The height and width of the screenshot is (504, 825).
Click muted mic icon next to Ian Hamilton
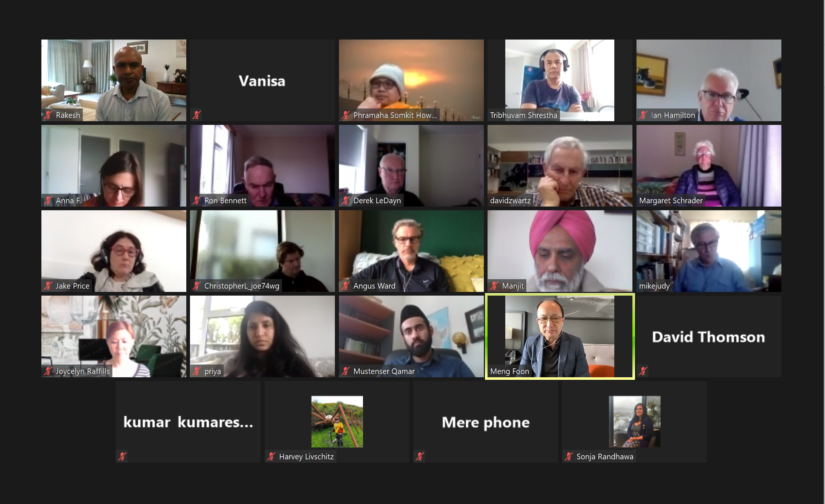643,115
